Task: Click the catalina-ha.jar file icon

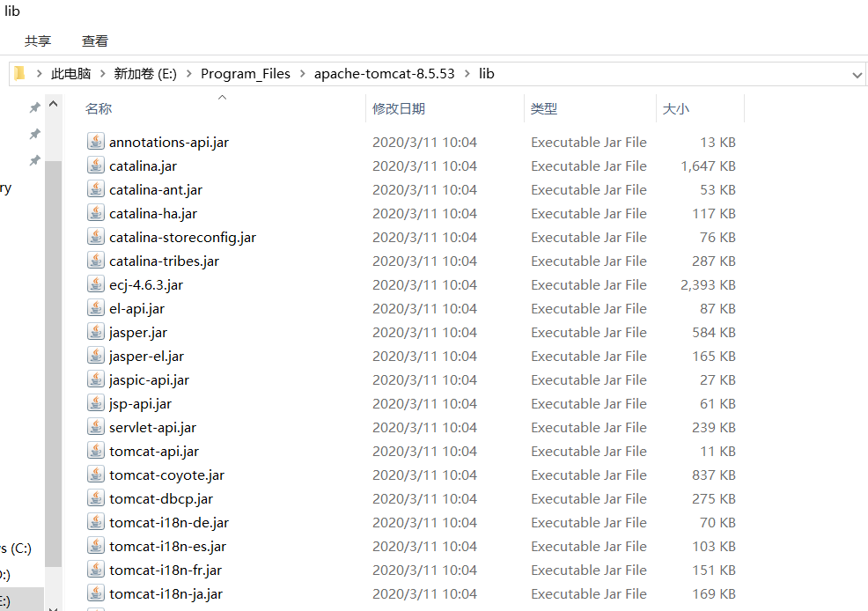Action: click(x=96, y=213)
